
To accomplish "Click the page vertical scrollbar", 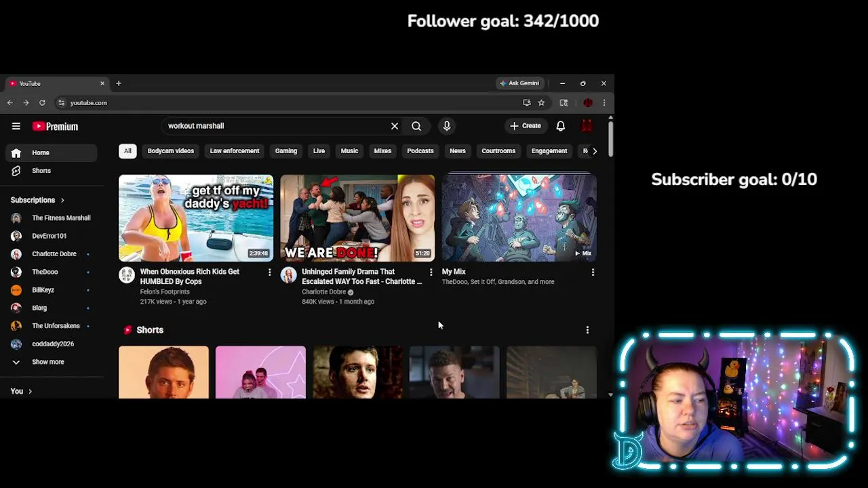I will pos(610,139).
